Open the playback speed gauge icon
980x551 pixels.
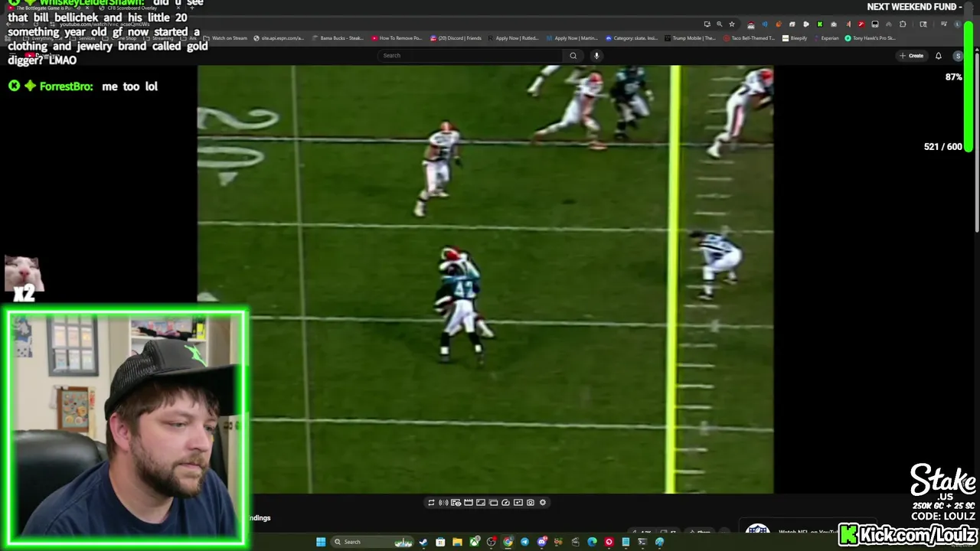click(505, 503)
